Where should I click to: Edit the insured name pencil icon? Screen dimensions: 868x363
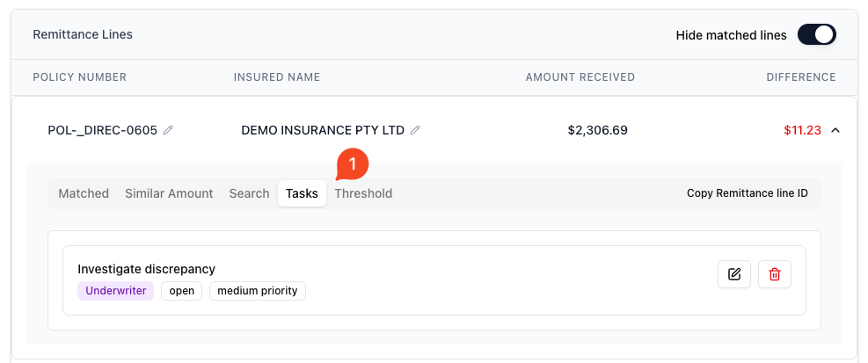[x=415, y=130]
